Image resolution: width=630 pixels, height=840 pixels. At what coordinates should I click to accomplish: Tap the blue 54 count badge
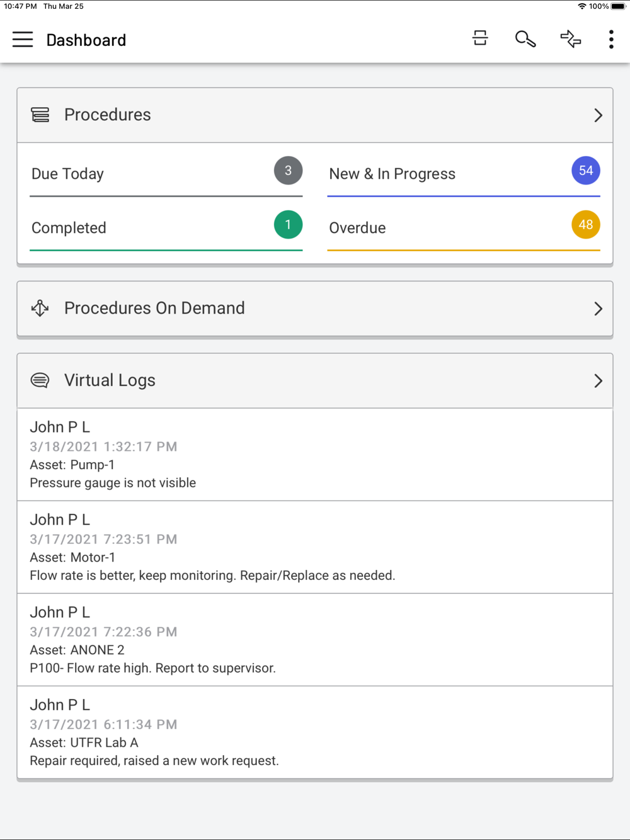(x=585, y=171)
